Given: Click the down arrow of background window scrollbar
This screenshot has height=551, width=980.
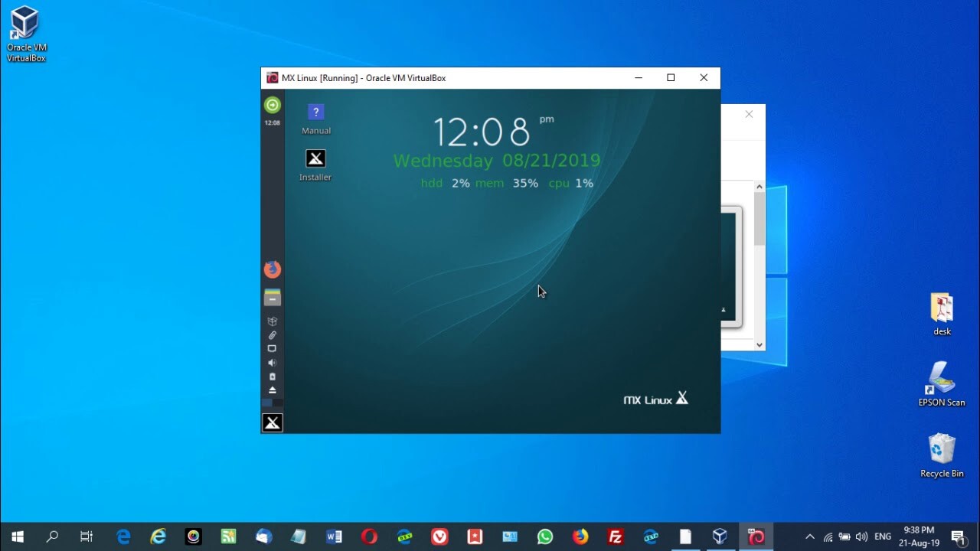Looking at the screenshot, I should pos(759,345).
